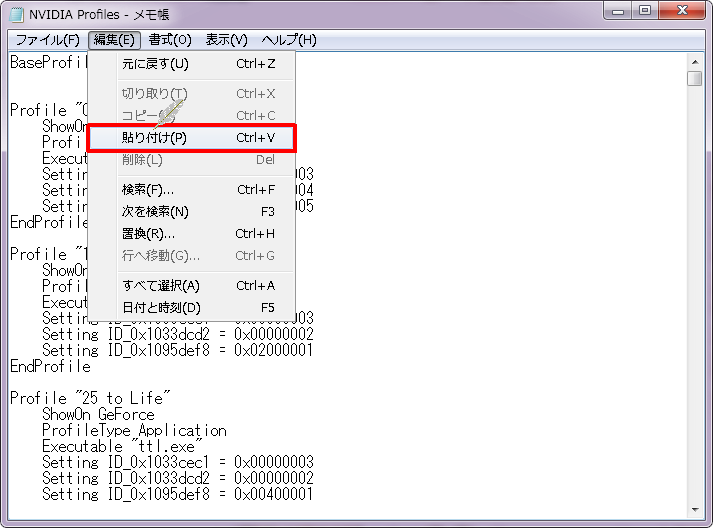Click the greyed 削除(L) delete entry
The image size is (713, 528).
[x=192, y=160]
